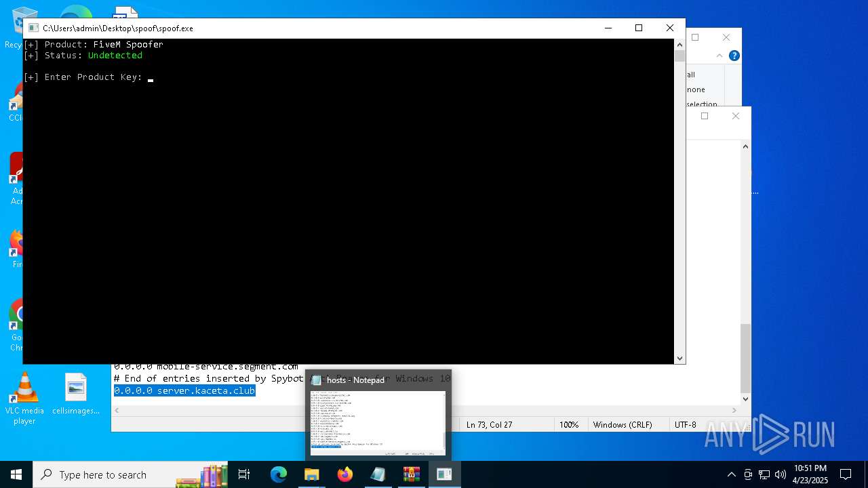Click the volume speaker icon in tray
This screenshot has width=868, height=488.
[781, 474]
